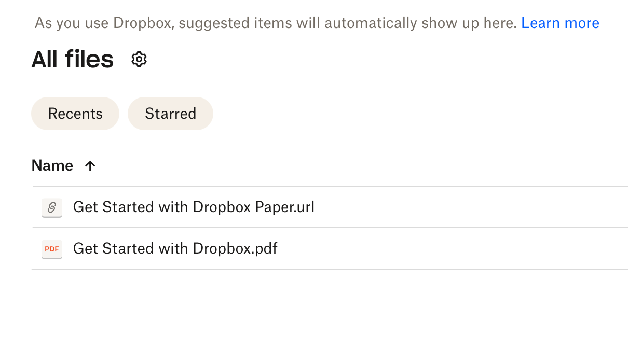This screenshot has width=628, height=364.
Task: Toggle the Recents filter chip
Action: (x=75, y=113)
